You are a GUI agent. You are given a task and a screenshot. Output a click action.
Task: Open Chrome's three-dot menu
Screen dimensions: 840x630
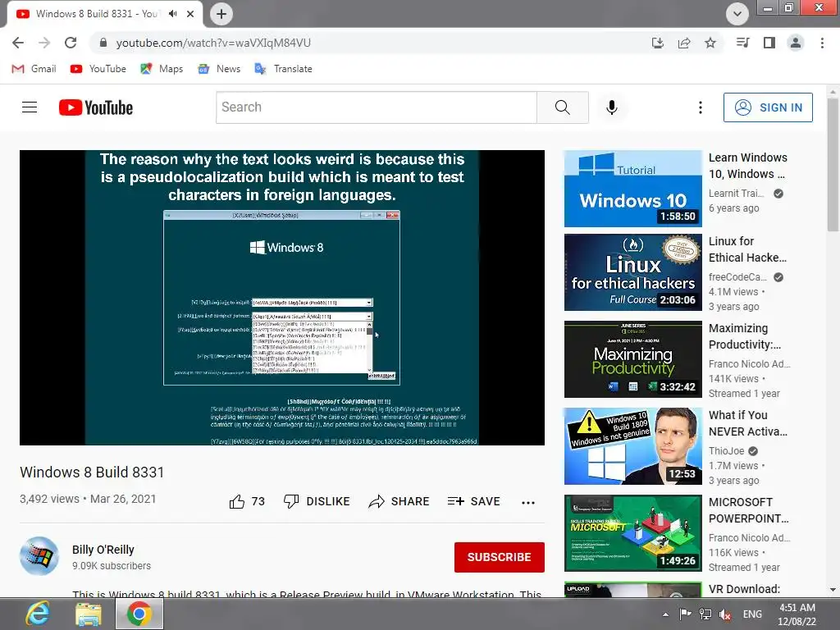pyautogui.click(x=822, y=43)
